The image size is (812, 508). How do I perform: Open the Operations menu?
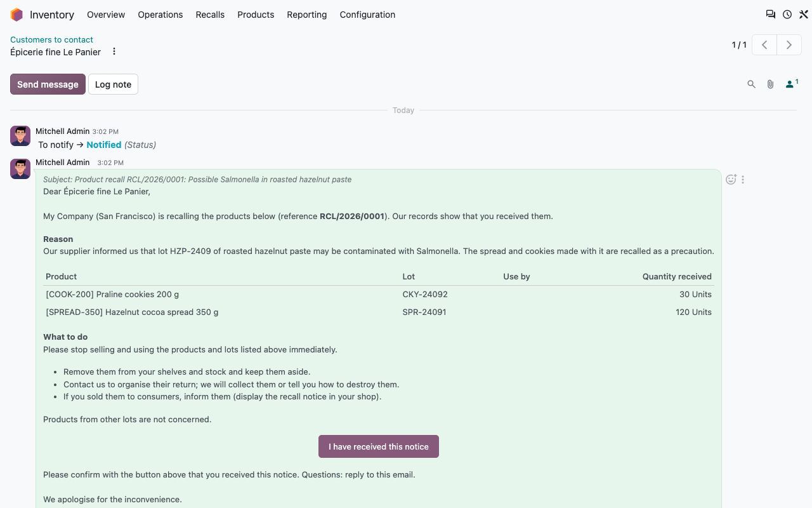click(x=160, y=15)
